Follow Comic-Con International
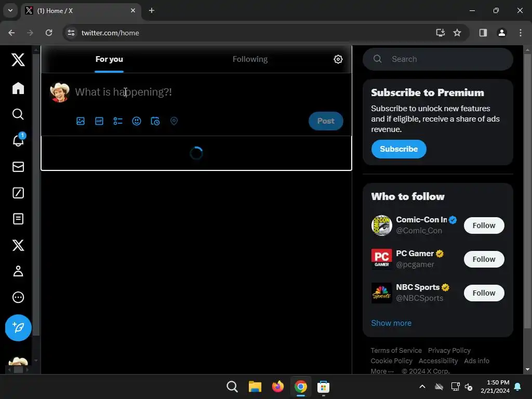 click(x=484, y=225)
